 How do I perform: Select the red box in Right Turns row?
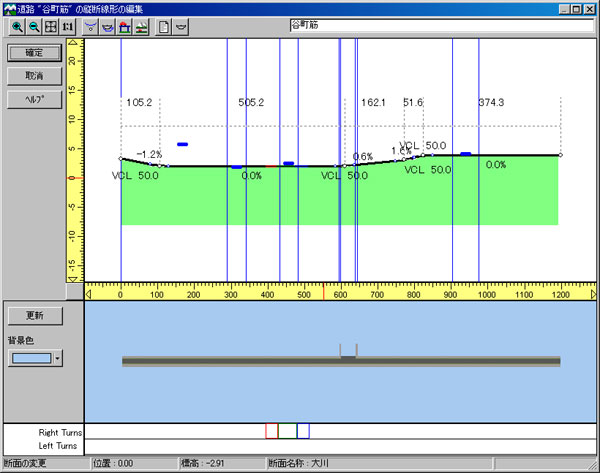(271, 431)
